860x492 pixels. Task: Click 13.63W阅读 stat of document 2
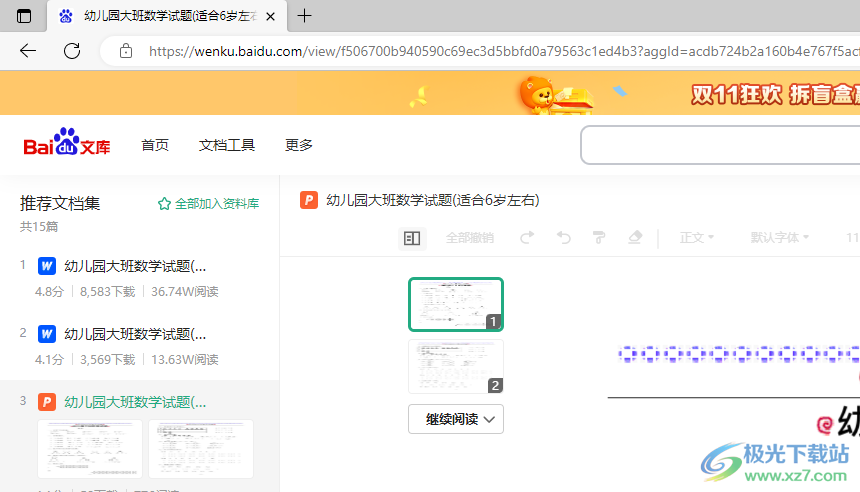coord(185,359)
